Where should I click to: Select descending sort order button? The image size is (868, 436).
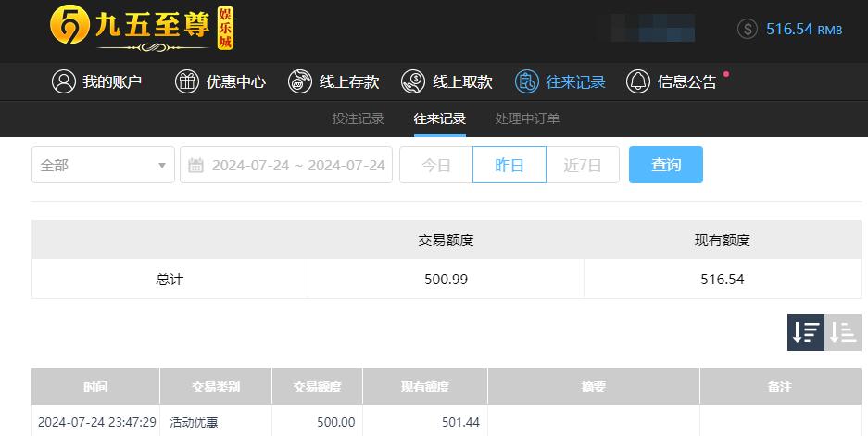[x=806, y=331]
